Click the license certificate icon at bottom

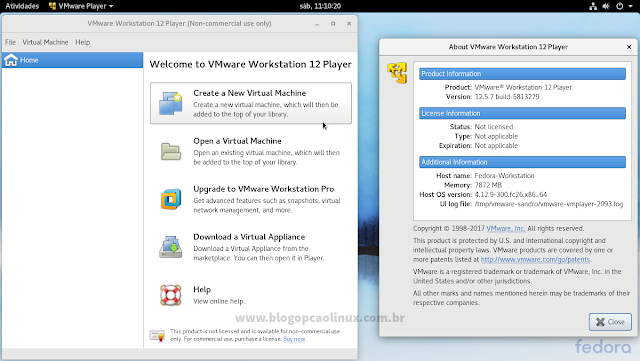pyautogui.click(x=157, y=335)
